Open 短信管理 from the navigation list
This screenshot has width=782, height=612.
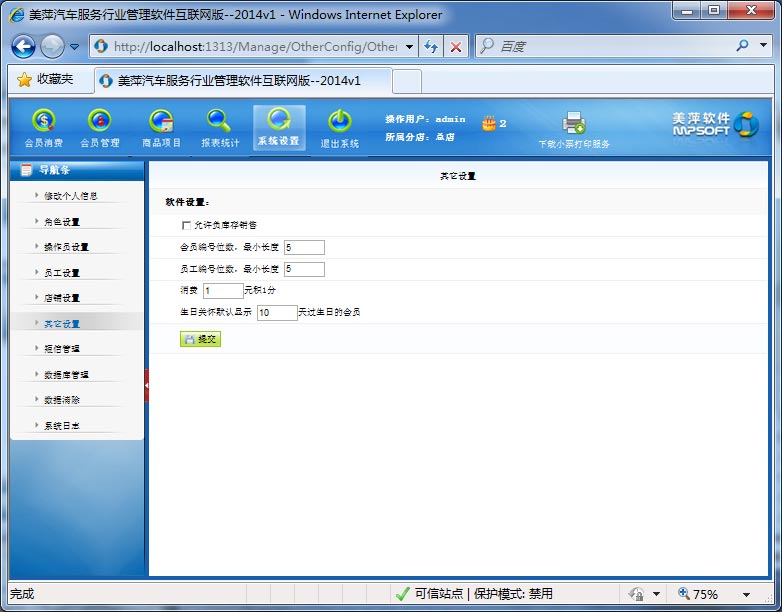pyautogui.click(x=61, y=349)
